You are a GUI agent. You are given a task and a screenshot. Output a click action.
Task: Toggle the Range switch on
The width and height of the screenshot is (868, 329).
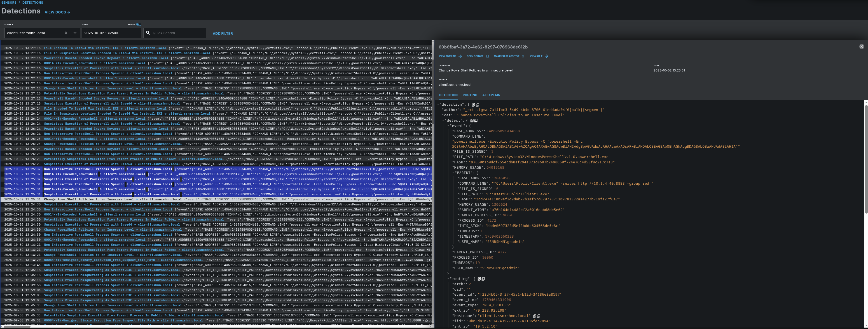tap(139, 24)
